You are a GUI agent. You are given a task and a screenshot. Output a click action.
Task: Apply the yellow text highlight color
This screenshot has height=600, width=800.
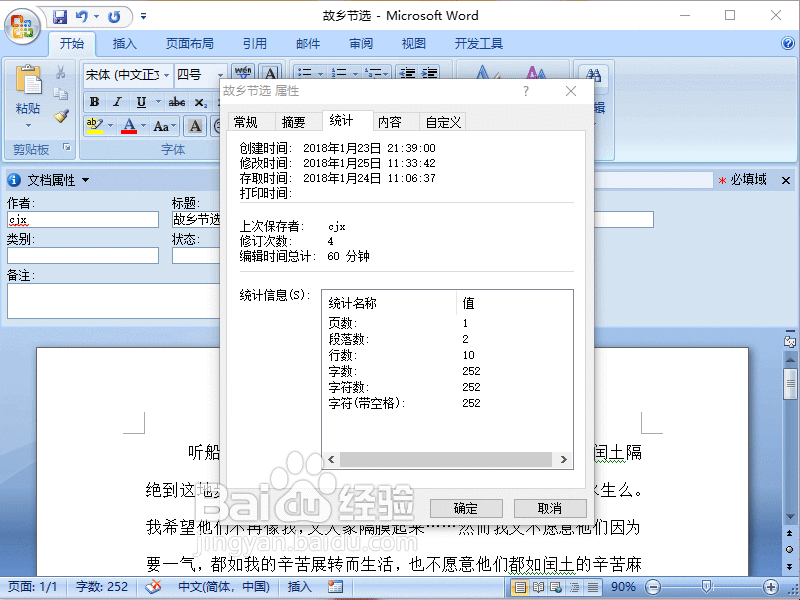click(x=95, y=126)
